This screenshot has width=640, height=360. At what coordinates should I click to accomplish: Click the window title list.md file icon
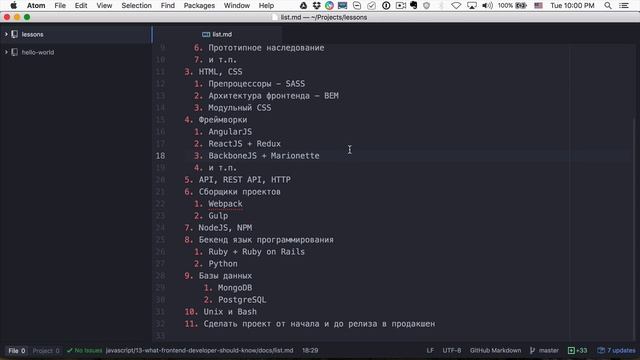pos(276,17)
